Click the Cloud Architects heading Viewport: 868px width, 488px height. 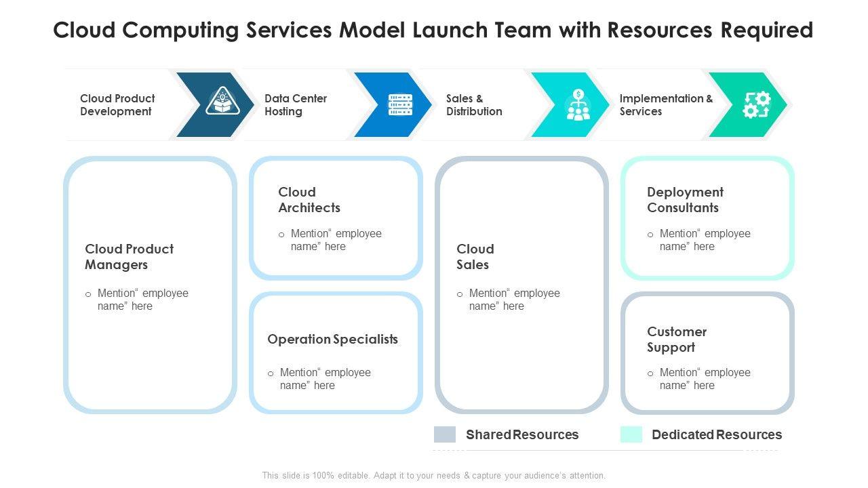[x=309, y=200]
